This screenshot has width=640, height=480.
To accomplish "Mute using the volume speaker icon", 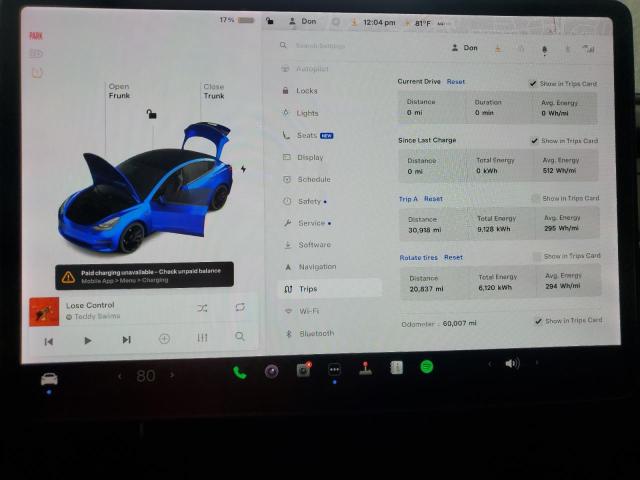I will coord(512,363).
